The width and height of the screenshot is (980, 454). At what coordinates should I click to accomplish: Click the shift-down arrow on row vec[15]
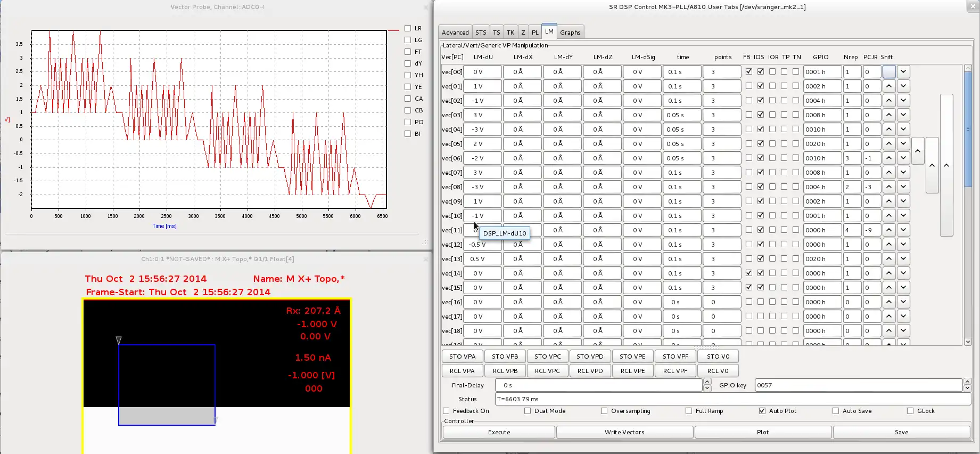point(903,287)
